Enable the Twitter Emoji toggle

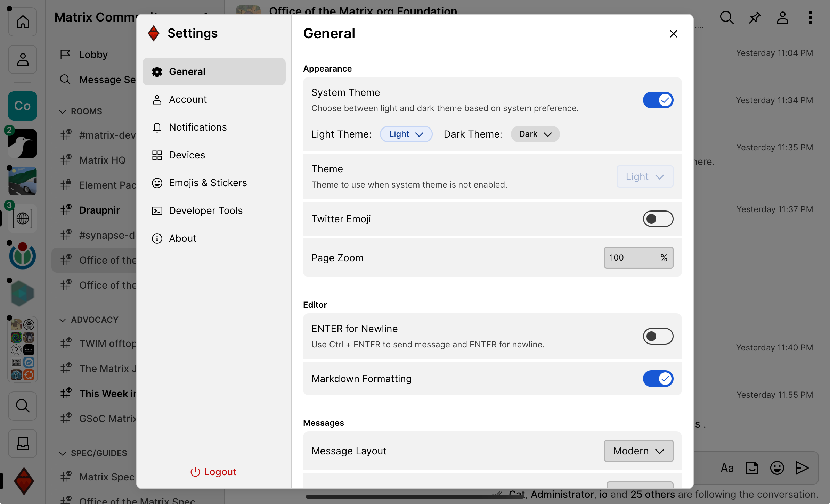click(x=658, y=219)
